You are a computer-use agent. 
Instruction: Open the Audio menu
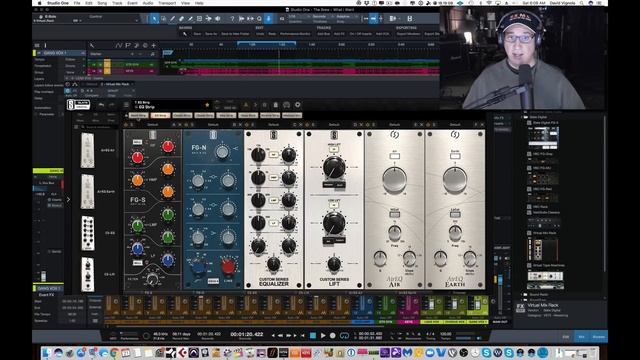(x=148, y=3)
